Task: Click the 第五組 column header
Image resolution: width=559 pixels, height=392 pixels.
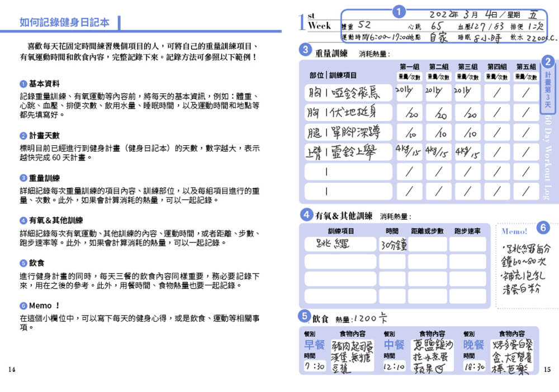Action: (x=526, y=66)
